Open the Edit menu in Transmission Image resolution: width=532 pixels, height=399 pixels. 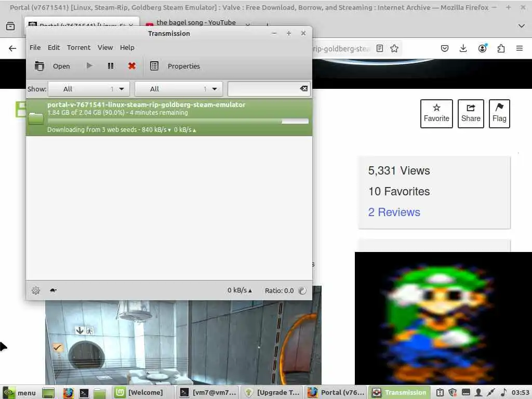click(54, 47)
